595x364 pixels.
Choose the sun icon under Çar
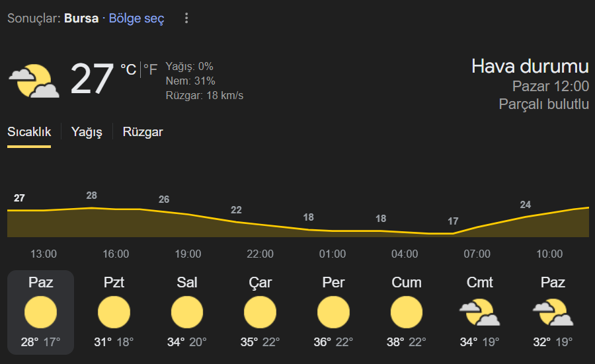point(260,312)
